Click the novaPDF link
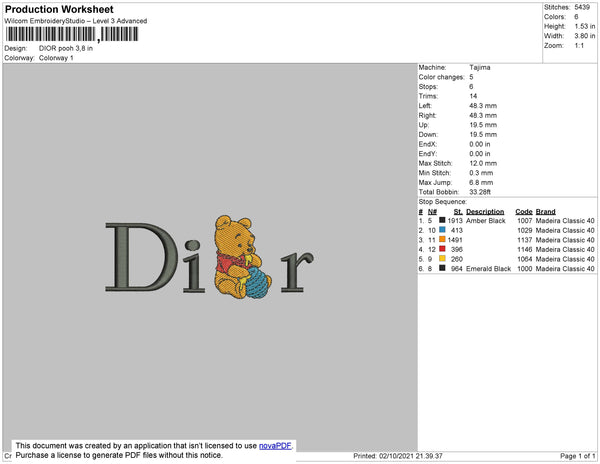Screen dimensions: 600x464 [x=275, y=446]
